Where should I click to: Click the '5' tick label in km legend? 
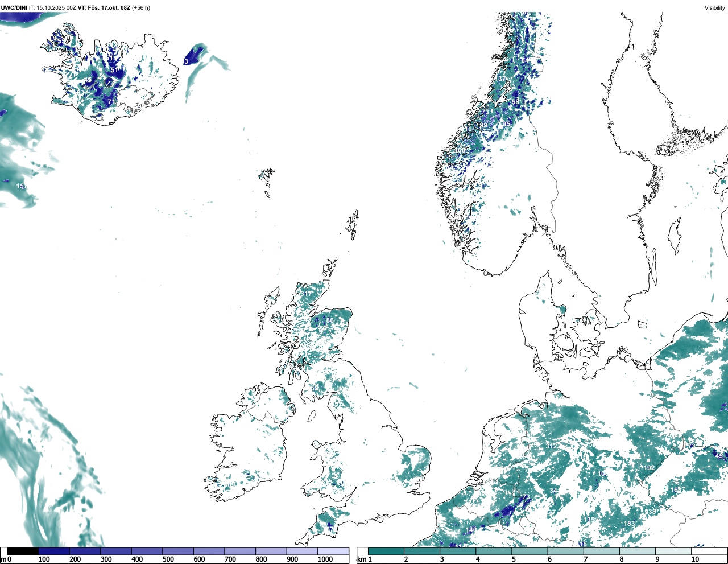click(x=514, y=559)
